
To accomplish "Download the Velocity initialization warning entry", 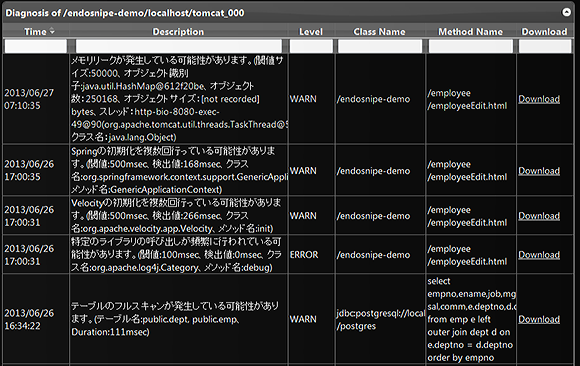I will 539,216.
